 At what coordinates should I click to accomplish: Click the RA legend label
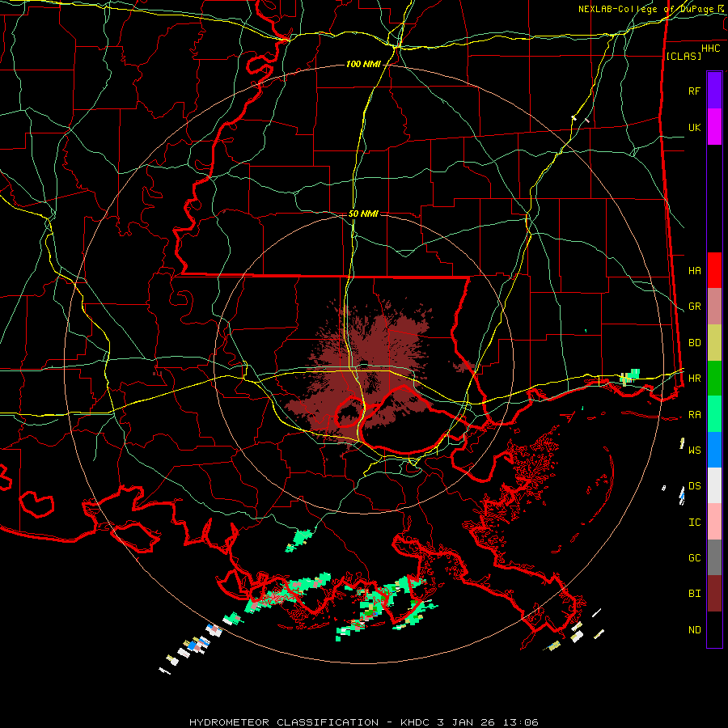coord(694,415)
